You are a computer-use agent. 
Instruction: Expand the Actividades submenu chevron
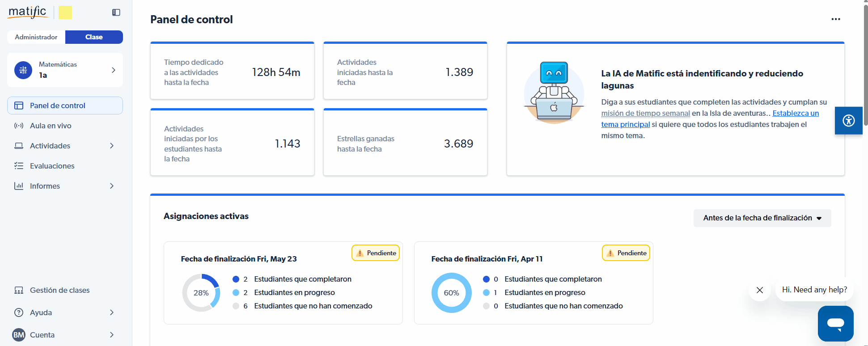pos(112,146)
